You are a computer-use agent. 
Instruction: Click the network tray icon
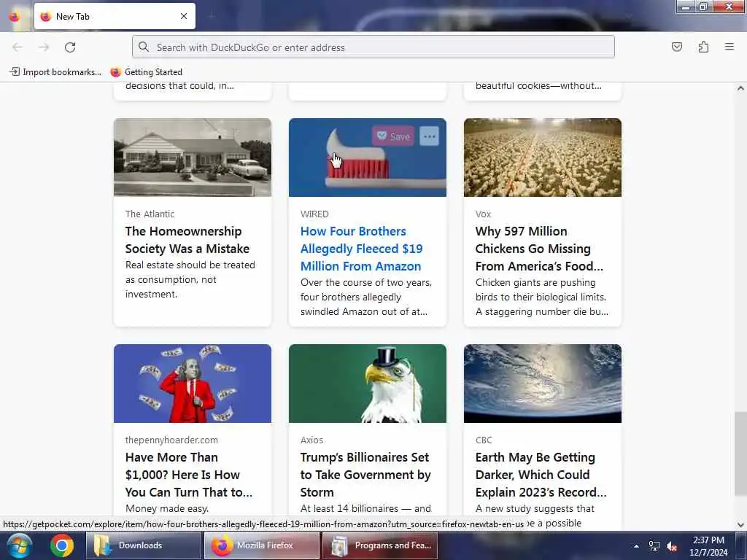tap(654, 546)
